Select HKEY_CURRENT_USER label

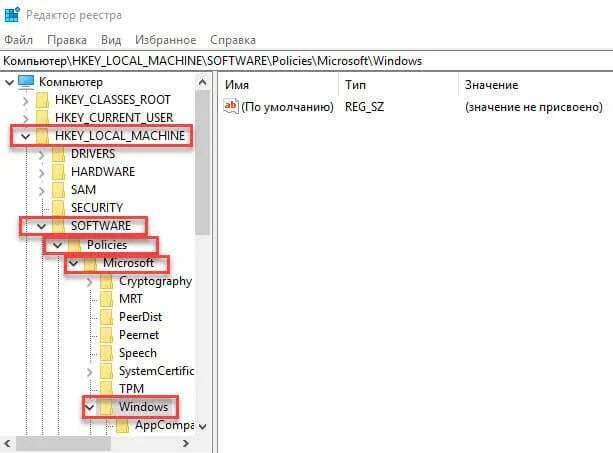coord(114,118)
